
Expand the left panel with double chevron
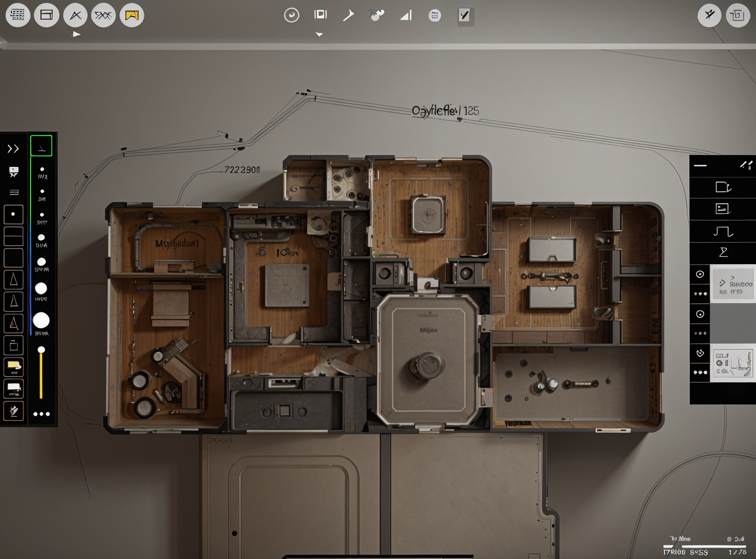[x=13, y=149]
